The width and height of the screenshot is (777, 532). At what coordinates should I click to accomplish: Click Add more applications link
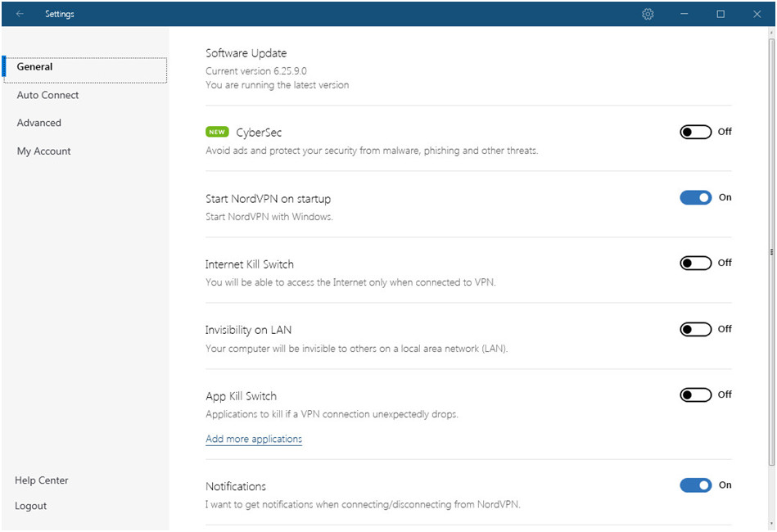tap(254, 440)
